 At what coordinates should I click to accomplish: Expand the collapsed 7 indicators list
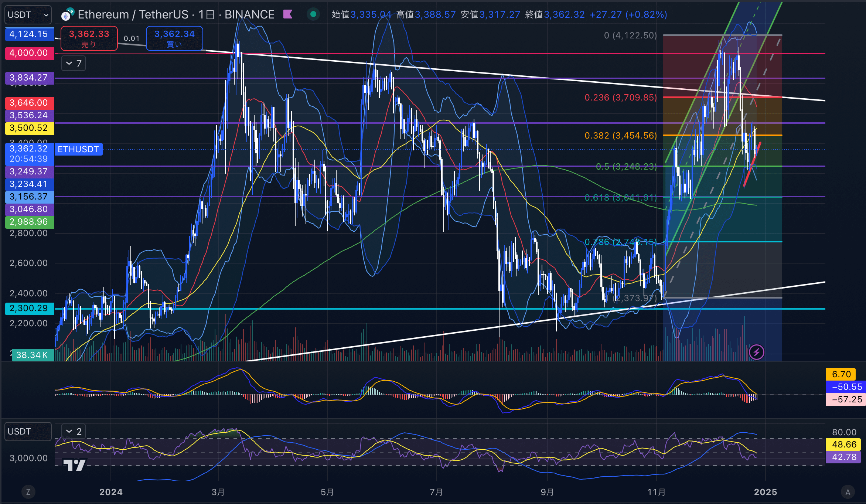coord(74,64)
